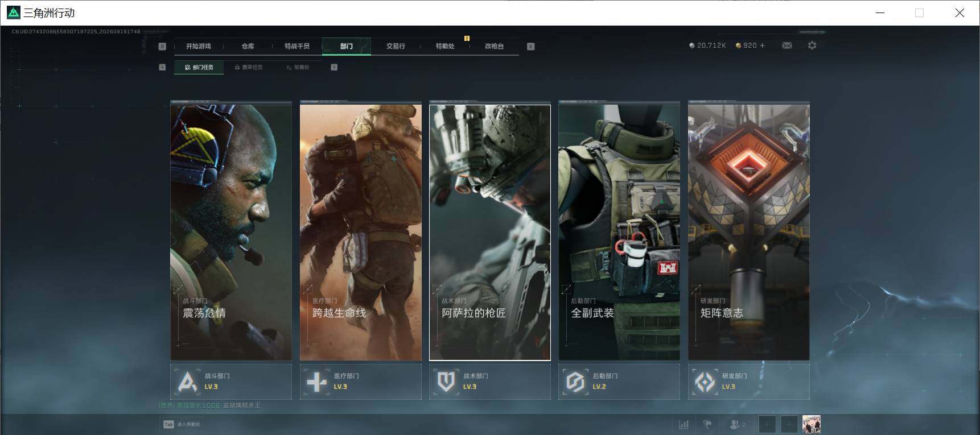Open the mail envelope icon
This screenshot has width=980, height=435.
(x=787, y=45)
